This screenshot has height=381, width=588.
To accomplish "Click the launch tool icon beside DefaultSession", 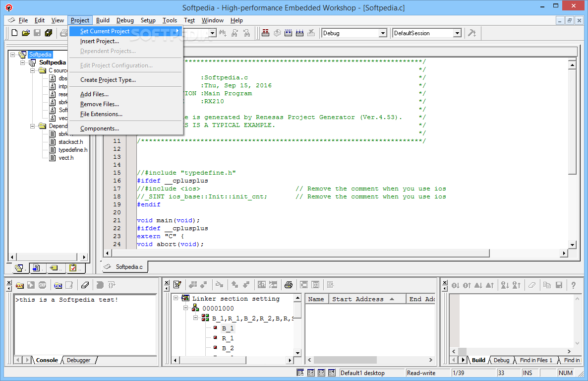I will point(472,33).
